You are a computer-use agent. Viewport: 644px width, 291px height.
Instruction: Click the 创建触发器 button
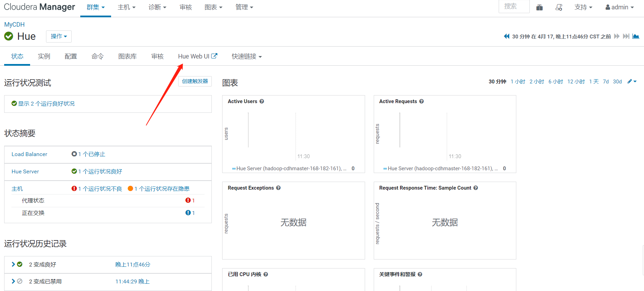(x=195, y=81)
